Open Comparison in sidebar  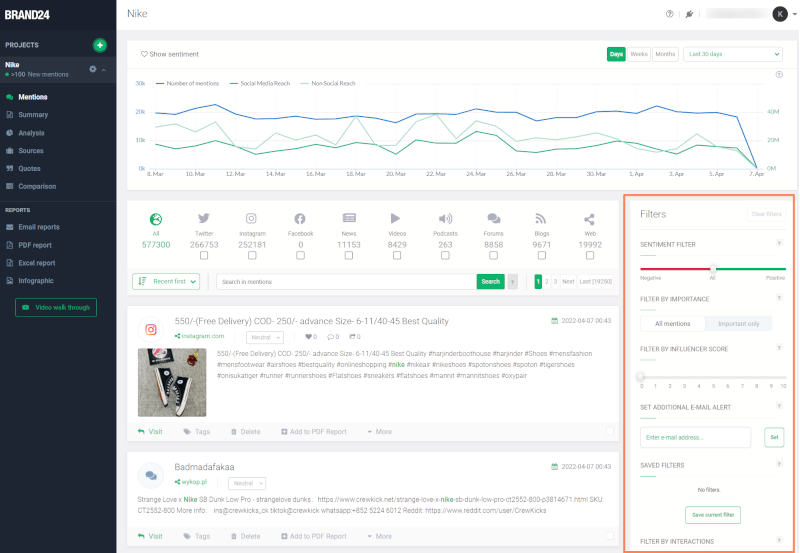click(37, 186)
